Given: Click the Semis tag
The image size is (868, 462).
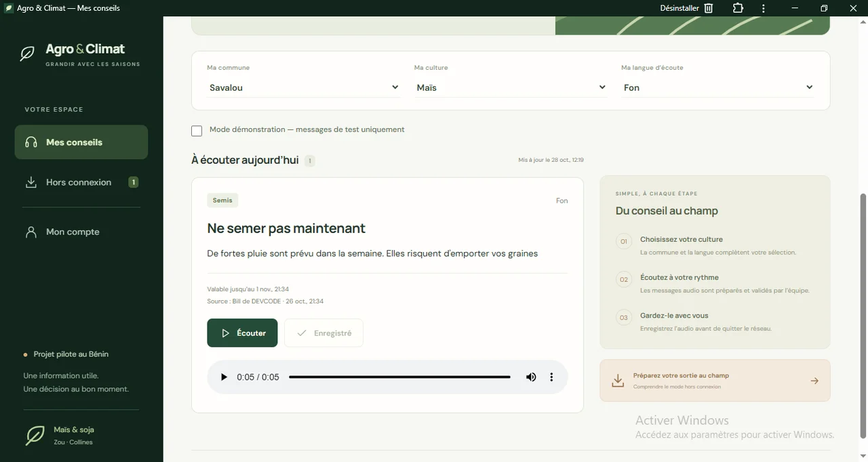Looking at the screenshot, I should pyautogui.click(x=222, y=201).
